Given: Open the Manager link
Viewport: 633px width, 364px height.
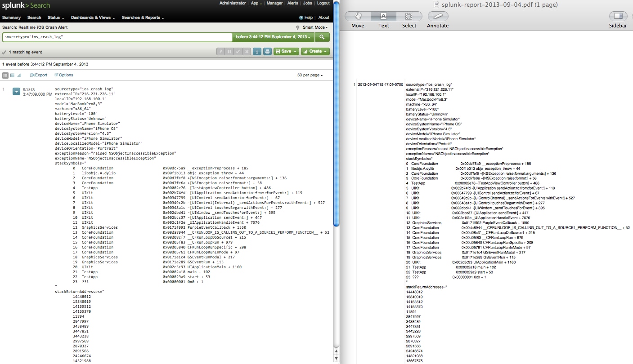Looking at the screenshot, I should 274,3.
